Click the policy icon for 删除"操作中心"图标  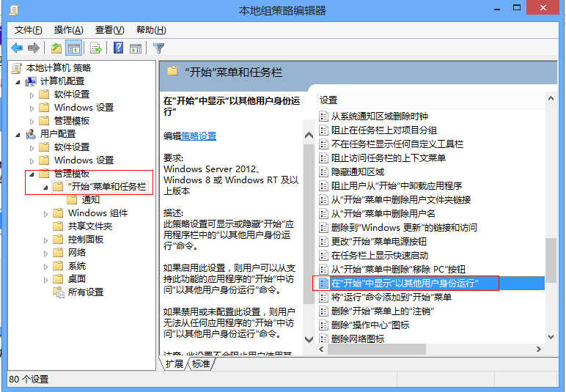tap(323, 325)
